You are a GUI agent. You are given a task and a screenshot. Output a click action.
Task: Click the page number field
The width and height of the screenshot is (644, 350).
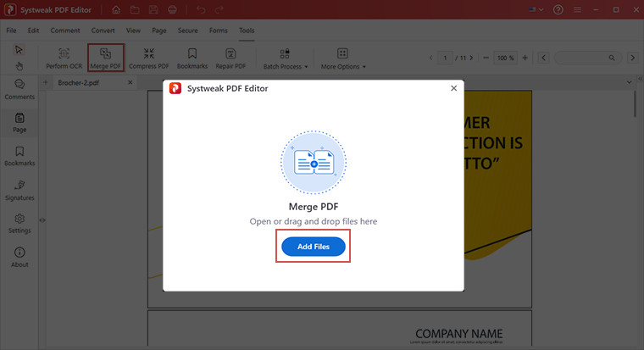click(445, 58)
